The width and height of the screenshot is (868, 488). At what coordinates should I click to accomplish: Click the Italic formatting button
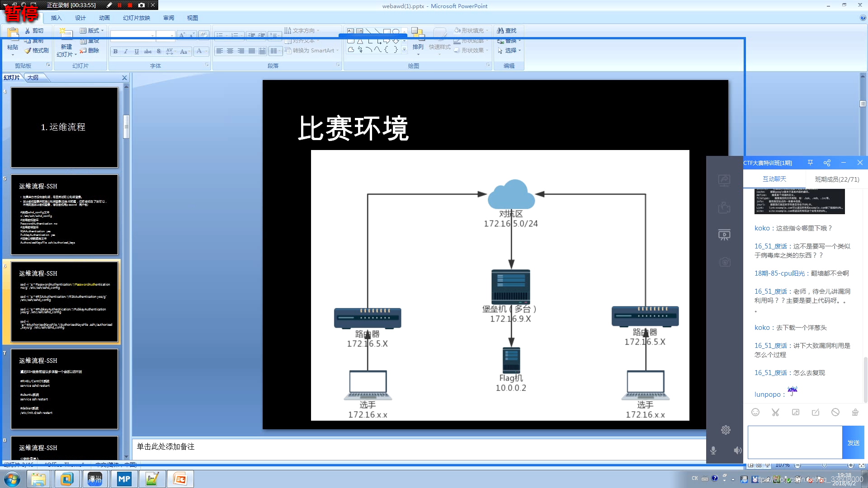tap(126, 52)
